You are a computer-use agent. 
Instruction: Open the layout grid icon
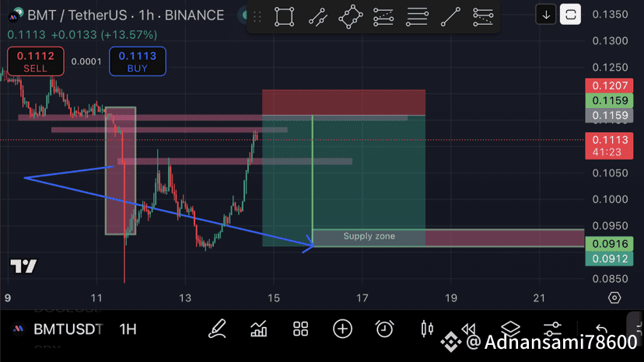tap(301, 329)
